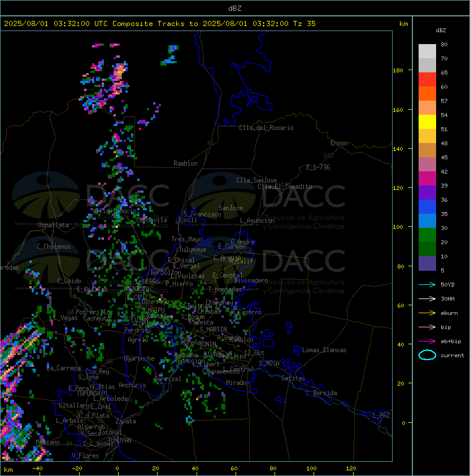
Task: Click the 'TUPUNGATO' map label
Action: (92, 393)
